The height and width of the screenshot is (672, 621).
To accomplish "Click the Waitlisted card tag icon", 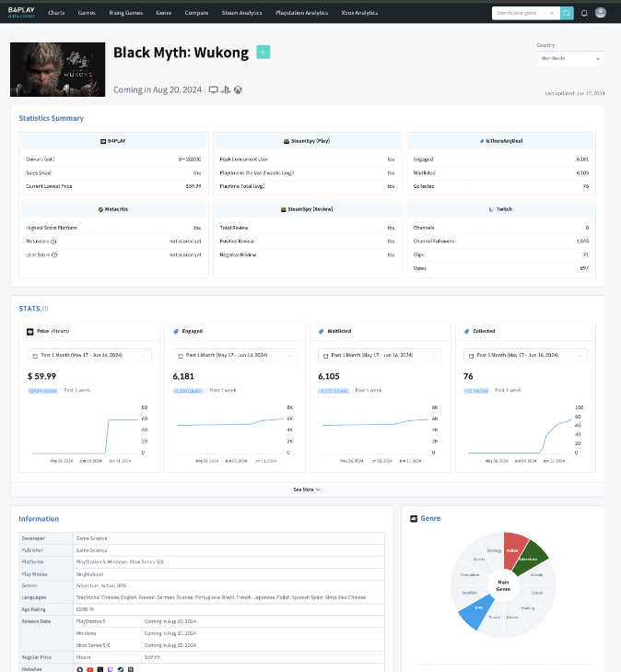I will click(322, 332).
